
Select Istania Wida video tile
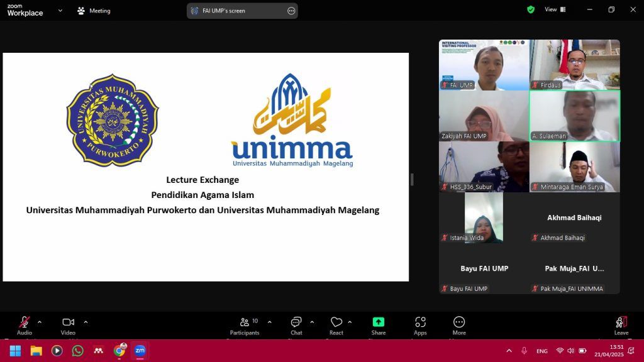tap(484, 217)
